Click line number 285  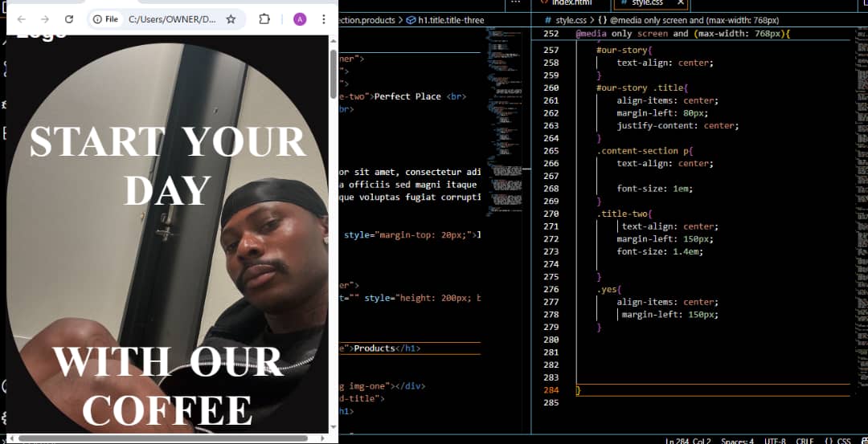(x=551, y=402)
